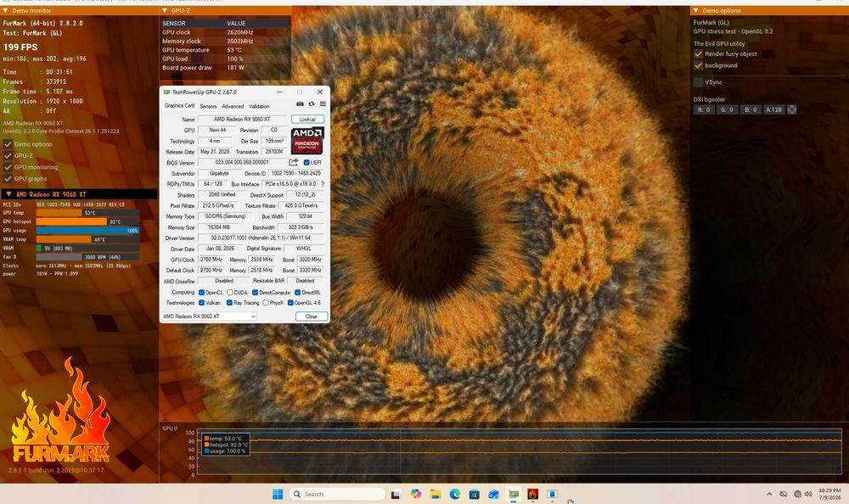Click the A:128 bgcolor alpha field

coord(773,109)
